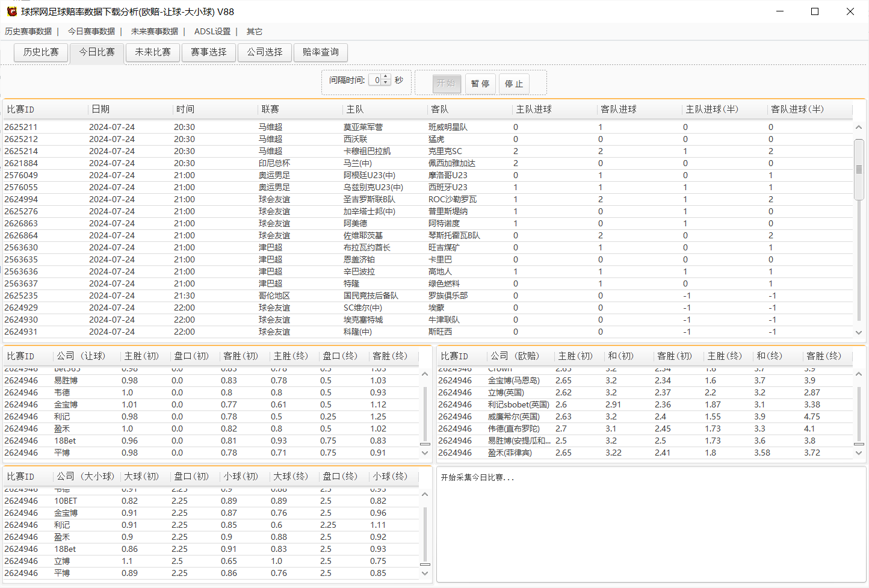Click up arrow of 大小球 table scrollbar
869x588 pixels.
pyautogui.click(x=425, y=494)
